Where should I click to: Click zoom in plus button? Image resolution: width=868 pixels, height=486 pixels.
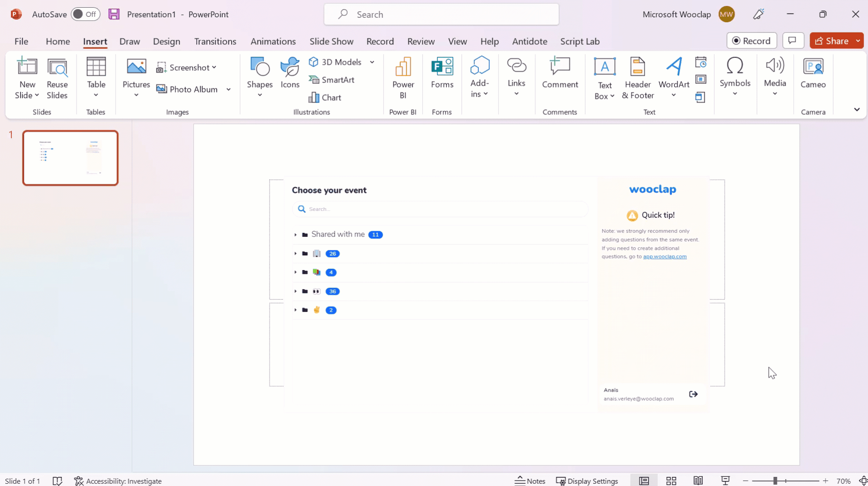point(825,481)
